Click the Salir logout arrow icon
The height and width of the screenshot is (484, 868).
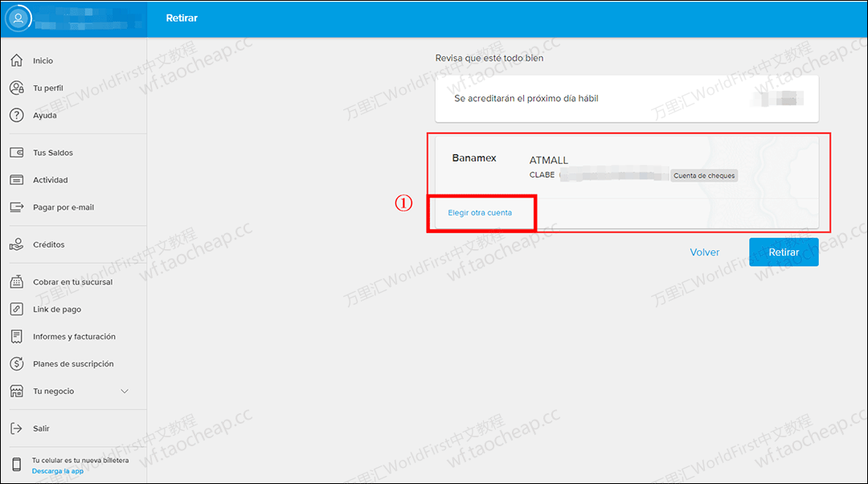coord(17,428)
